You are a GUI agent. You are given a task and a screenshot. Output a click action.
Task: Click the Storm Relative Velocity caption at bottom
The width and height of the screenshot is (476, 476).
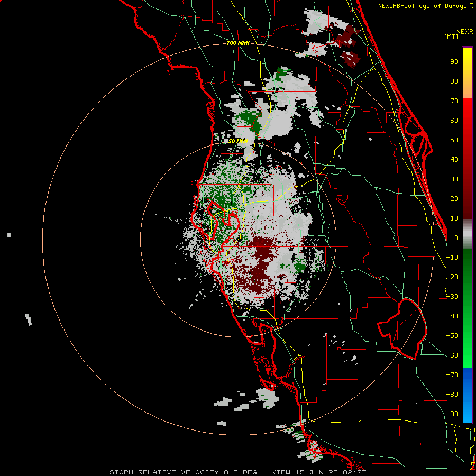coord(238,472)
